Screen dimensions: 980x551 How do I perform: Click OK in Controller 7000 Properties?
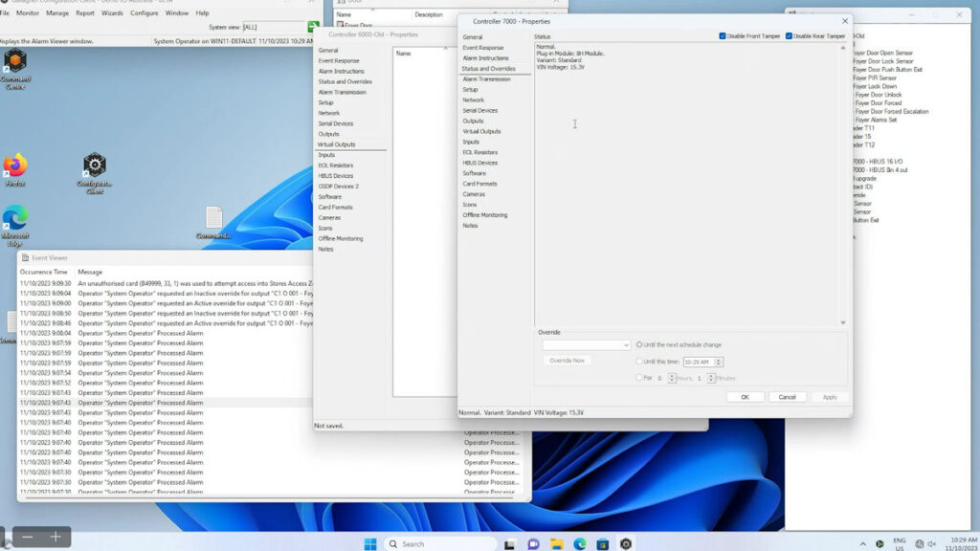click(x=745, y=397)
